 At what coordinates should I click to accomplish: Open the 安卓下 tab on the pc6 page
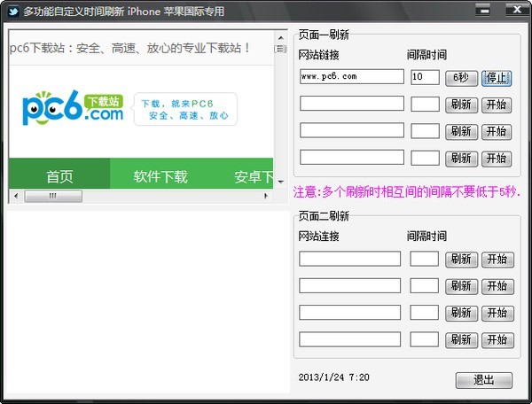254,177
